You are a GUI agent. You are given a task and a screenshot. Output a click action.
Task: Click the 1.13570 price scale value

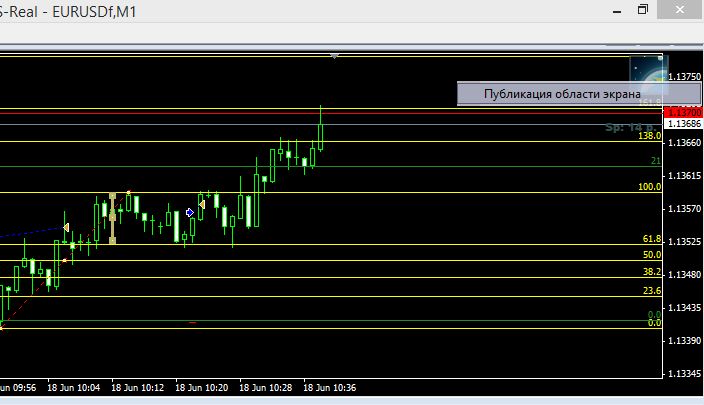click(x=684, y=209)
